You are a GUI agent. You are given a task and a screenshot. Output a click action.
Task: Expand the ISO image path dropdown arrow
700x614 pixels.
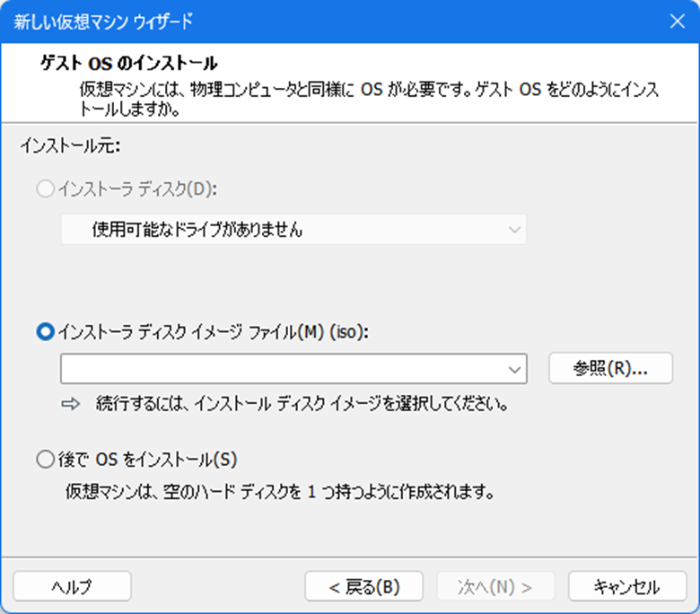(x=514, y=369)
